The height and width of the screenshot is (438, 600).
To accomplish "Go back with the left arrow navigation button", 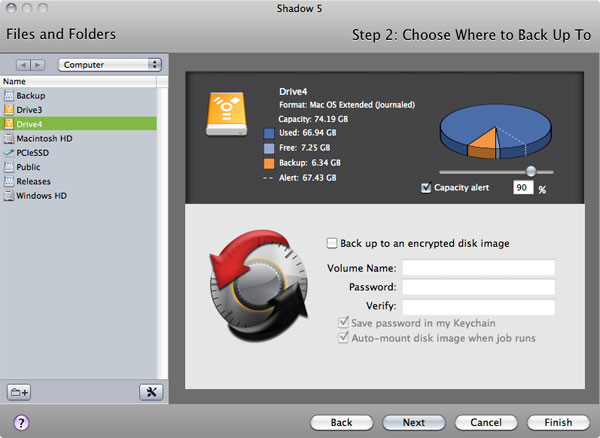I will 23,65.
